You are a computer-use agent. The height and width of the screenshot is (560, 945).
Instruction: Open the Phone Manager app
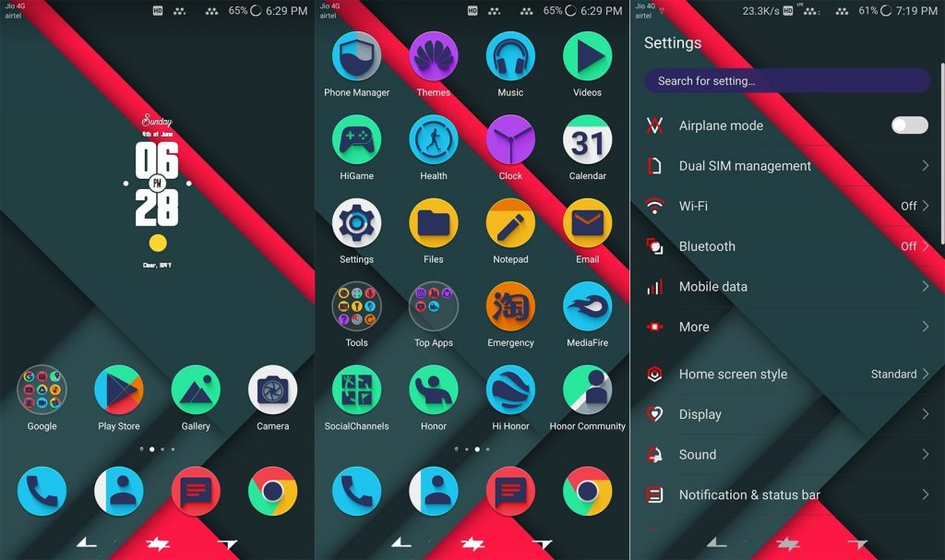tap(356, 56)
